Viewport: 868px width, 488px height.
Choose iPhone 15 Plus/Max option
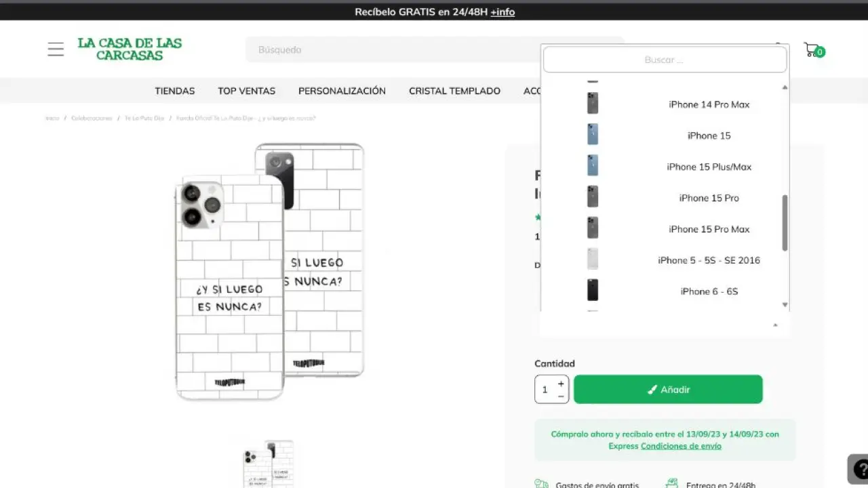coord(709,167)
